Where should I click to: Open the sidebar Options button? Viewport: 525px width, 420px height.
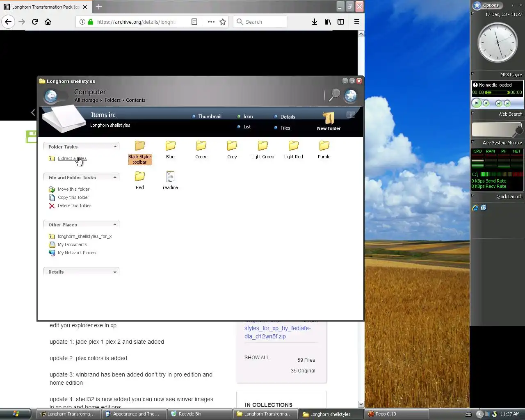(487, 5)
